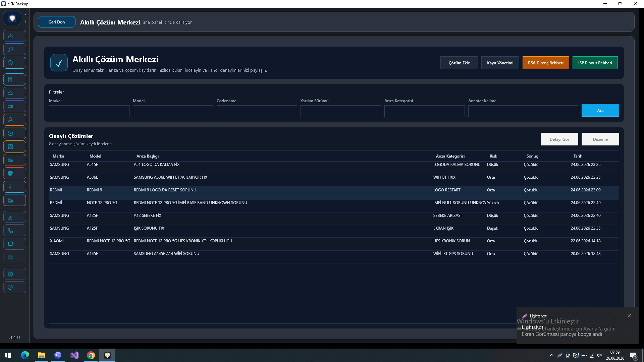The width and height of the screenshot is (644, 362).
Task: Select the A51 LOGO DA KALMA FİX row
Action: pyautogui.click(x=334, y=168)
